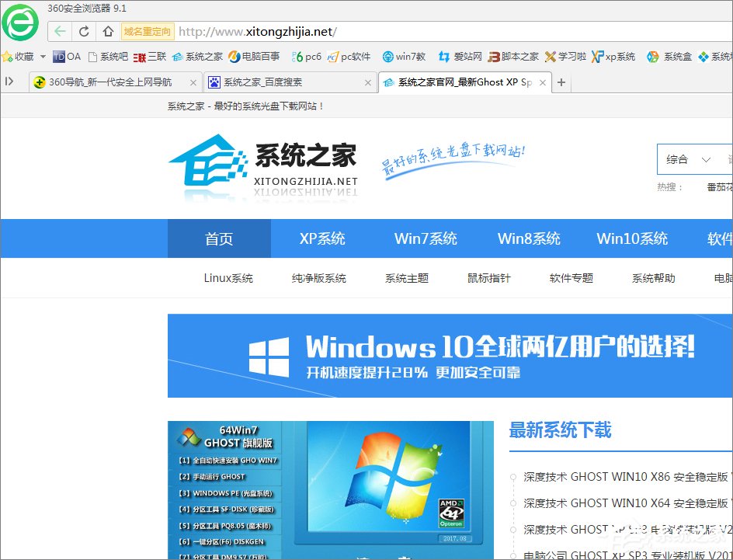Close the 系统之家官网 tab
This screenshot has width=733, height=560.
coord(543,83)
